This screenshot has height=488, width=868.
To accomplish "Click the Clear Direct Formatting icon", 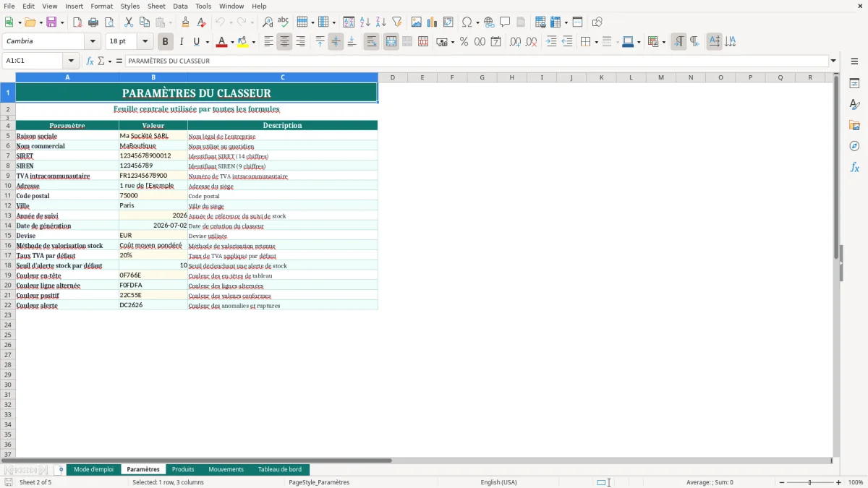I will click(x=201, y=22).
